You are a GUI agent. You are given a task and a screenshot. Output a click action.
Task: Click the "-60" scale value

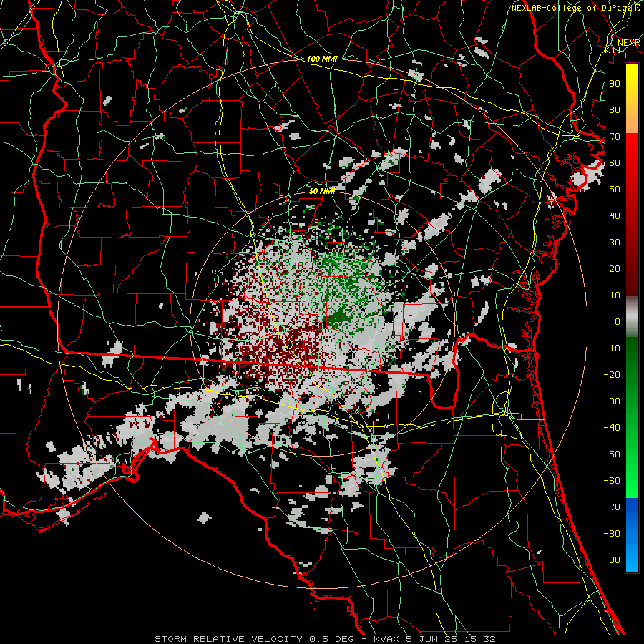[x=612, y=481]
